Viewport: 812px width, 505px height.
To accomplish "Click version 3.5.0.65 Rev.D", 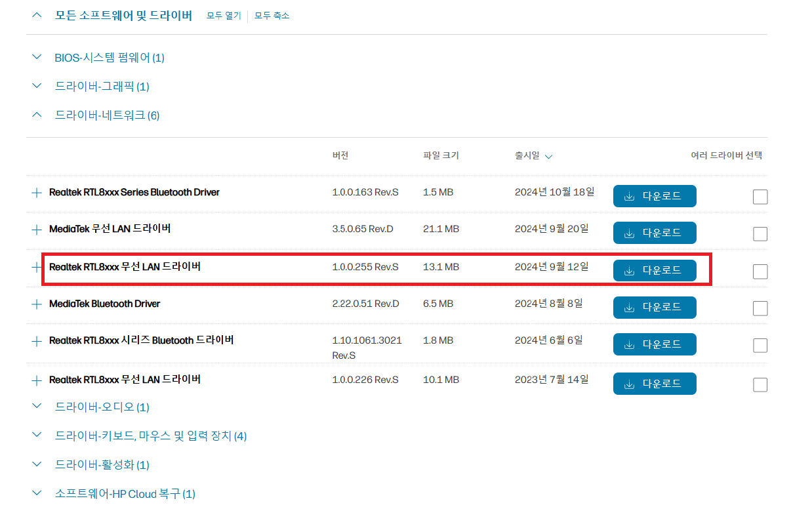I will click(x=363, y=229).
